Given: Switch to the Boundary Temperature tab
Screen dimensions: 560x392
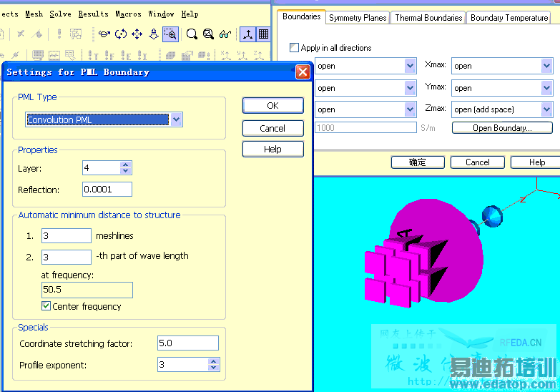Looking at the screenshot, I should tap(509, 17).
